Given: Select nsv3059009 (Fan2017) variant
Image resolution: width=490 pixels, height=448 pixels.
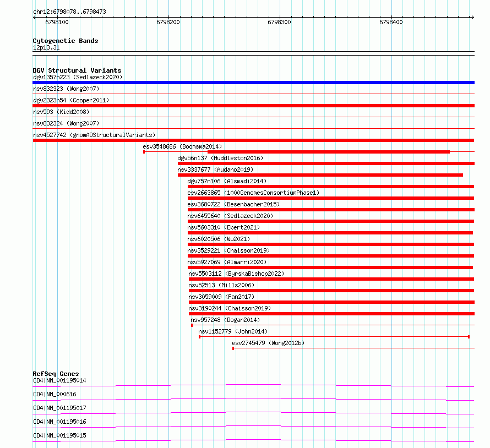Looking at the screenshot, I should tap(221, 297).
